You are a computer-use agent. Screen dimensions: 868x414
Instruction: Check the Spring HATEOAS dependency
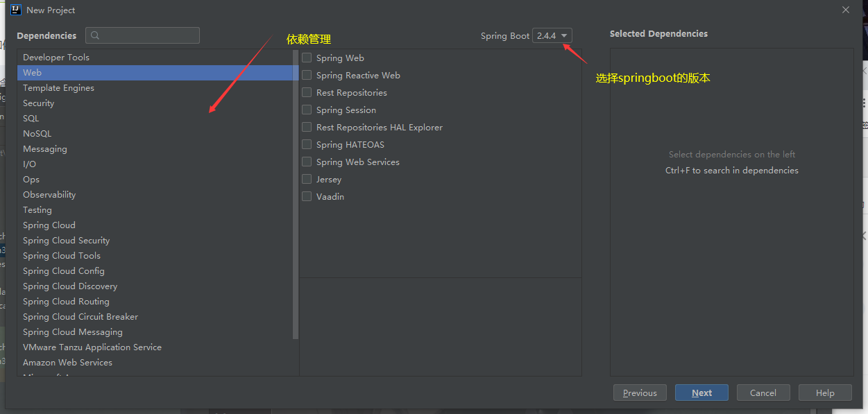click(307, 144)
